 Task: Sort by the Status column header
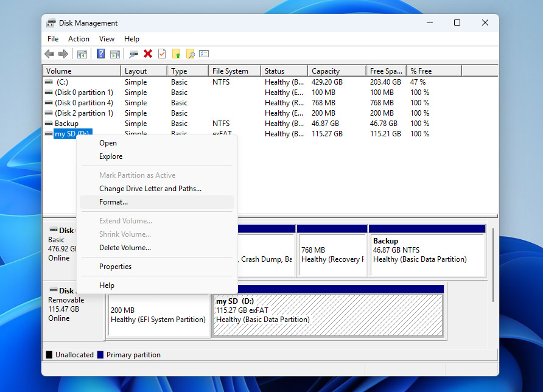click(x=284, y=71)
